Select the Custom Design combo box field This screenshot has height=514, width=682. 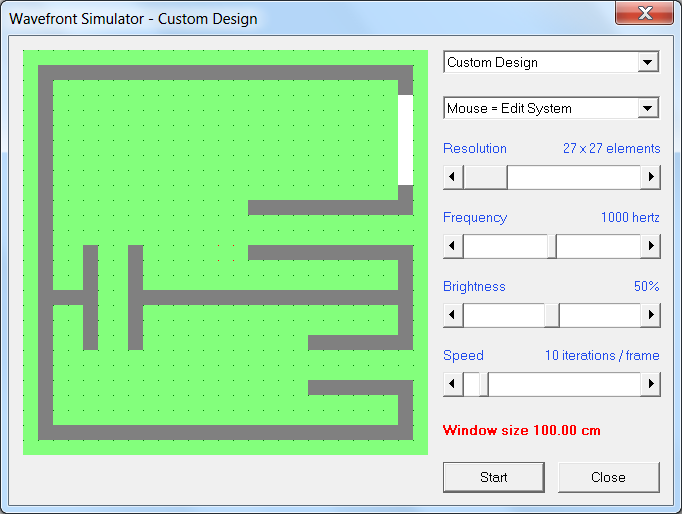(x=551, y=62)
